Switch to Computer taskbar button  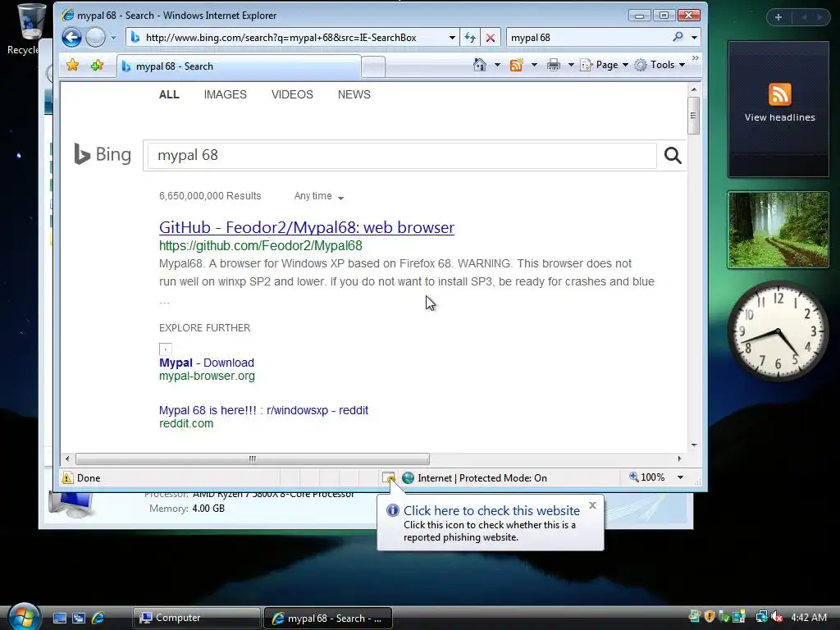[196, 618]
